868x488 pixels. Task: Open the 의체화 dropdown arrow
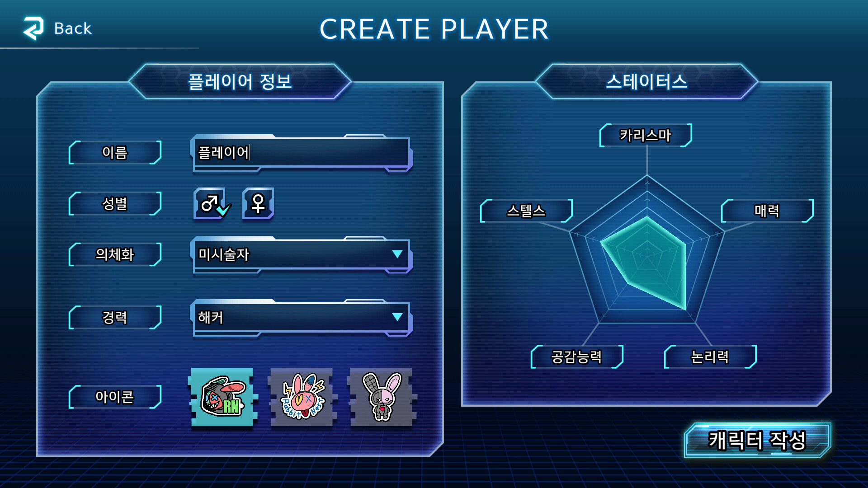(x=397, y=254)
